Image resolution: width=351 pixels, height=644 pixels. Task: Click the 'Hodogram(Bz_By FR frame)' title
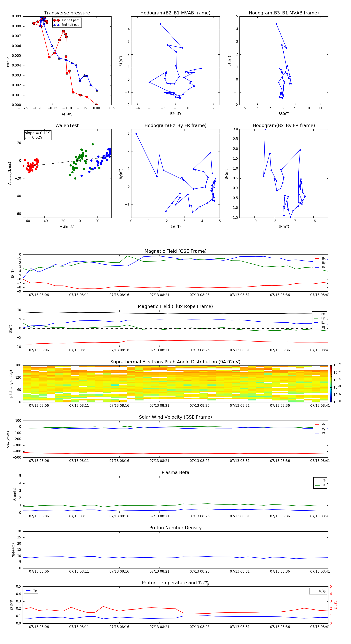point(175,125)
